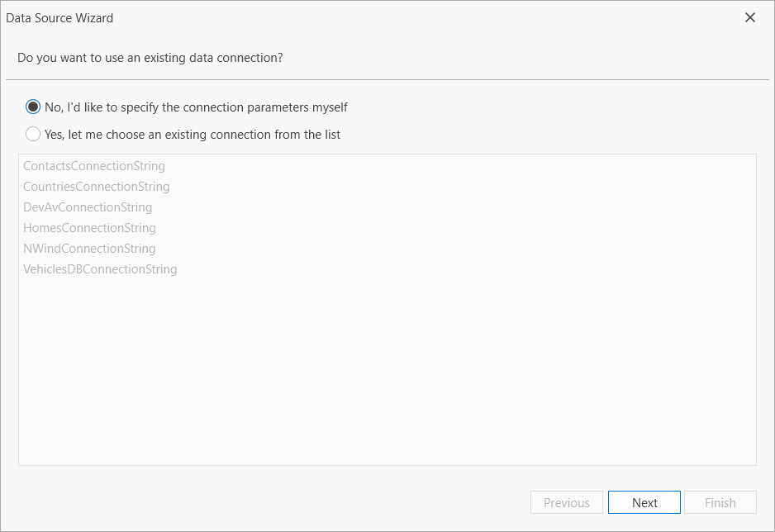
Task: Pick DevAvConnectionString from the connections list
Action: (88, 207)
